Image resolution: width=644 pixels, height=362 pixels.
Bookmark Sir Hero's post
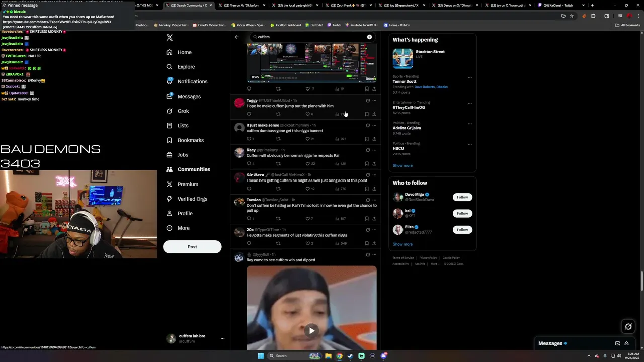[x=367, y=189]
